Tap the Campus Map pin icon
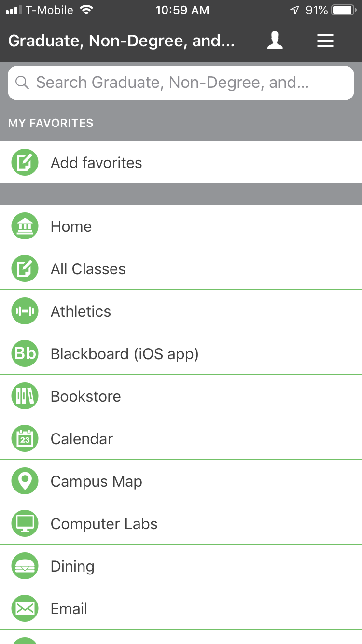 pos(25,481)
